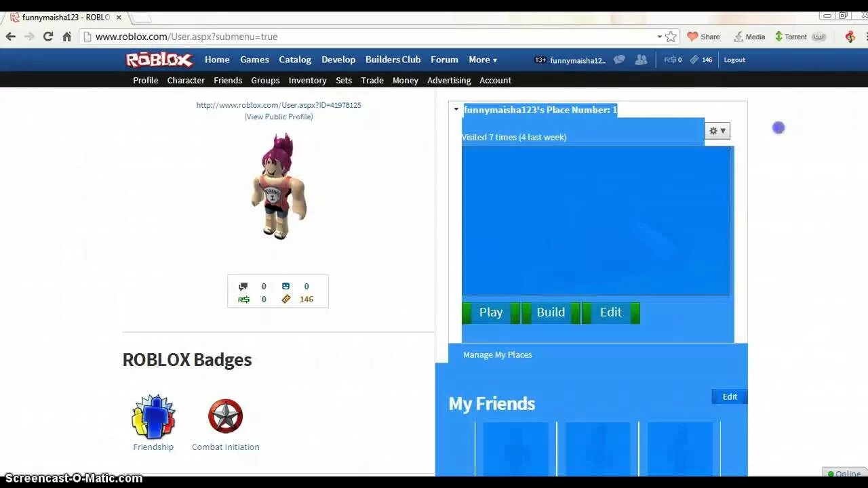This screenshot has width=868, height=488.
Task: Click the second friend avatar thumbnail
Action: [597, 449]
